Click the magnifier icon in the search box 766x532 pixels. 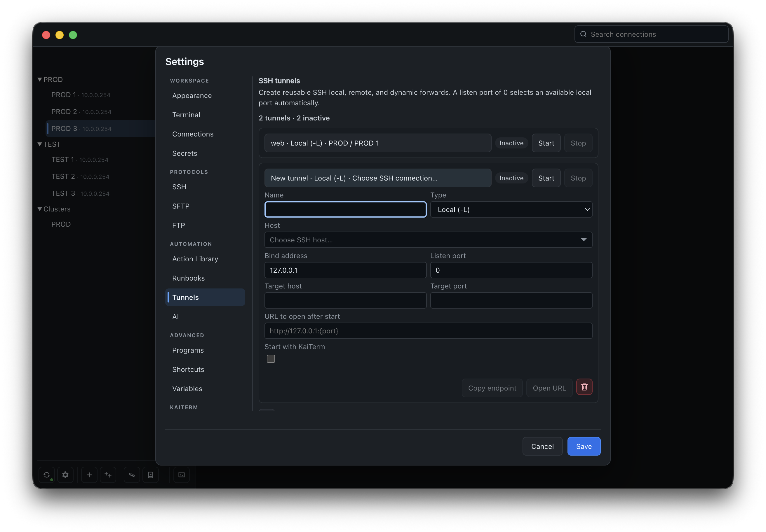click(583, 34)
